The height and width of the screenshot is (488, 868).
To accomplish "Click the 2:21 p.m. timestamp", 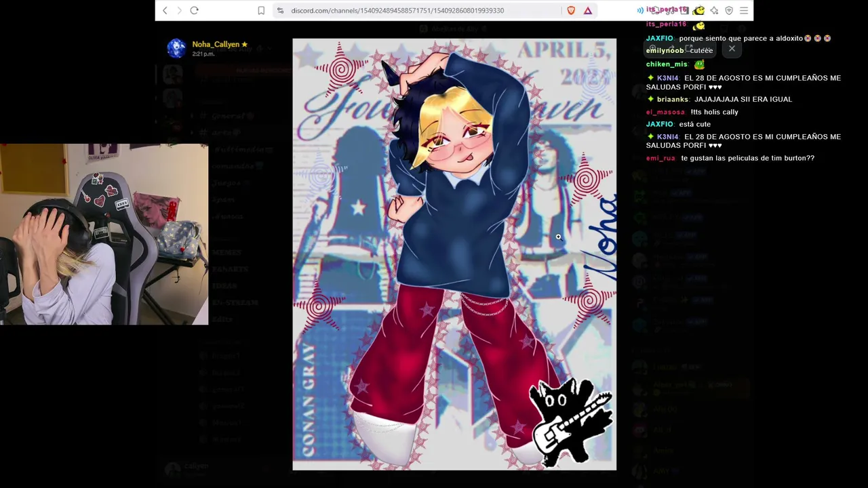I will click(x=203, y=54).
